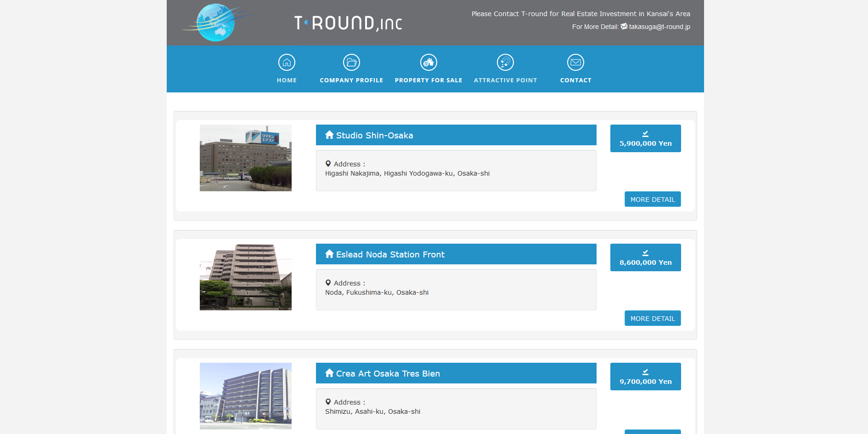Open Company Profile folder icon
This screenshot has height=434, width=868.
coord(351,62)
